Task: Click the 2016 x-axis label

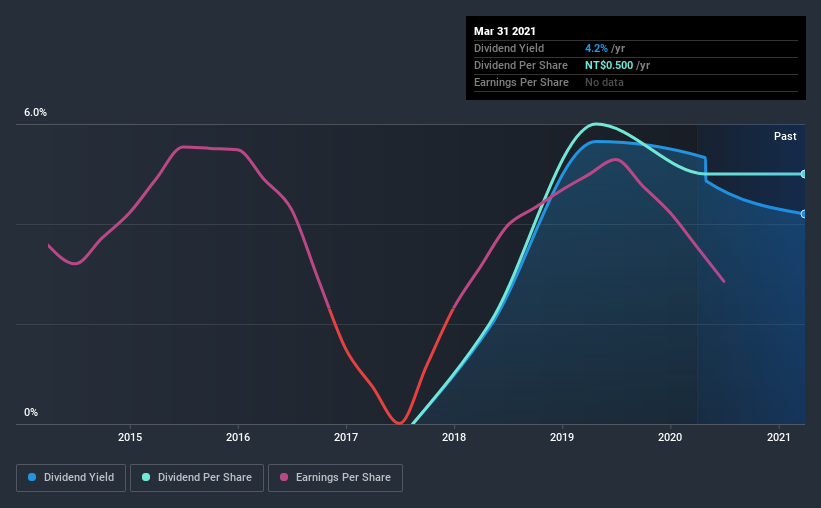Action: [238, 437]
